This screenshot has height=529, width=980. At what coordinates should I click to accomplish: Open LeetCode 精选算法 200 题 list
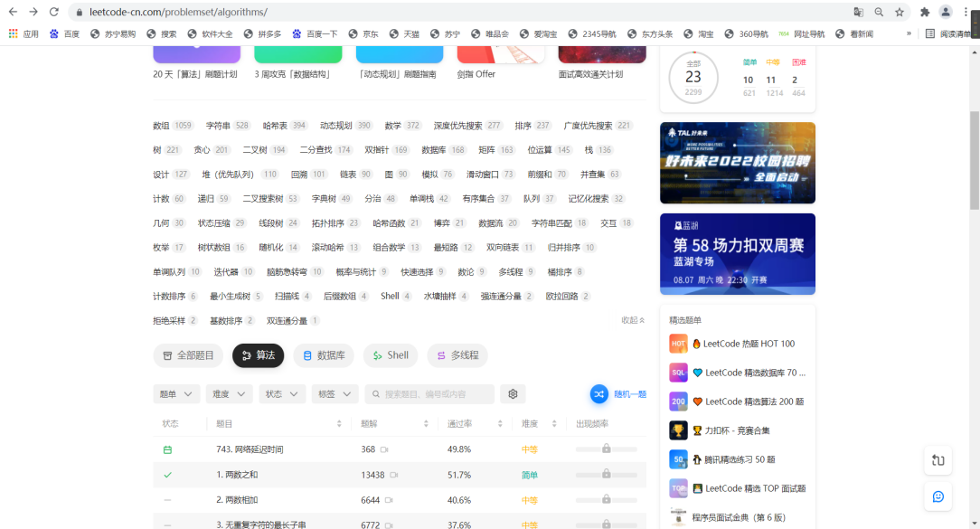pos(754,401)
